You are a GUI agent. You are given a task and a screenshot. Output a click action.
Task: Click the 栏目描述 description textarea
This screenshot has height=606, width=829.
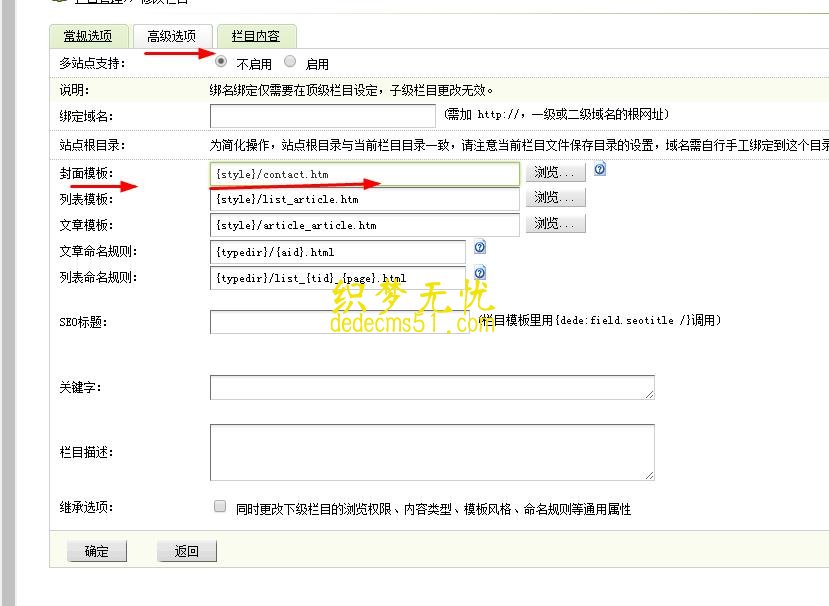click(430, 452)
